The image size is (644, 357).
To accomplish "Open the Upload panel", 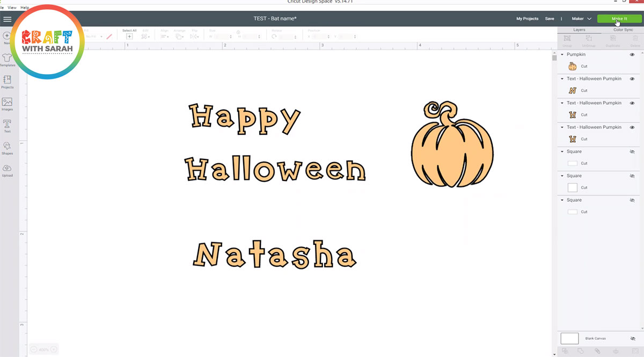I will point(7,170).
